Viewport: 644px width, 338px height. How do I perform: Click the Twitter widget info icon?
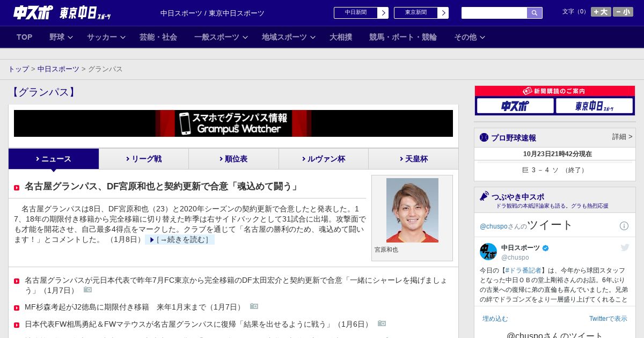(624, 226)
